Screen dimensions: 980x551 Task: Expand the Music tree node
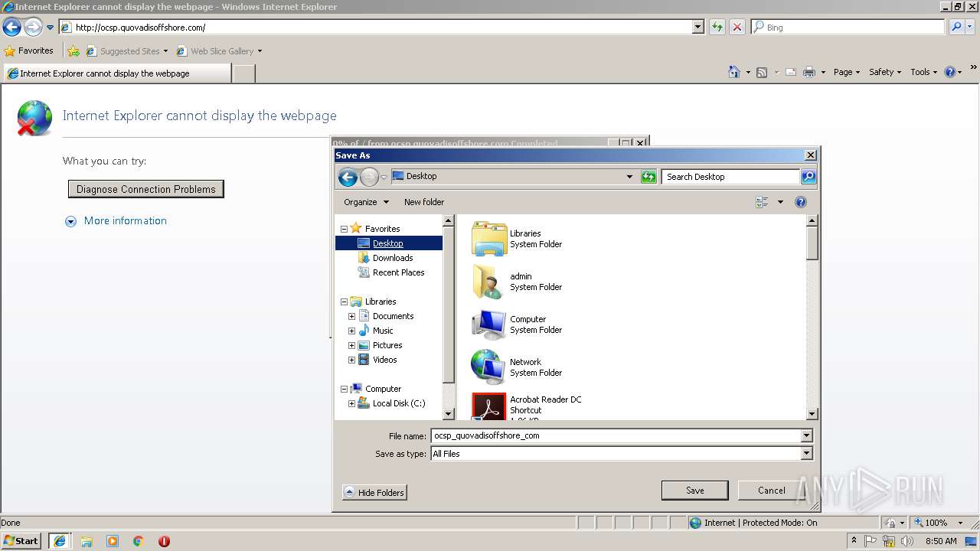(351, 331)
